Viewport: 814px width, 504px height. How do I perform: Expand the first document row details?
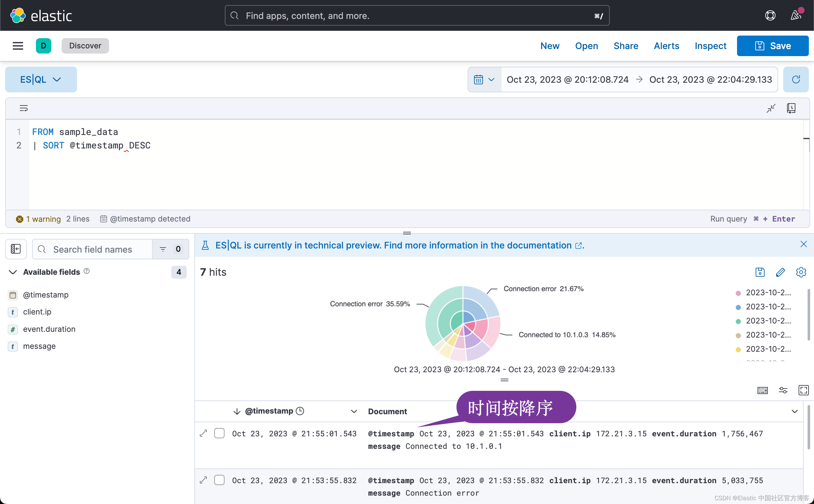203,433
